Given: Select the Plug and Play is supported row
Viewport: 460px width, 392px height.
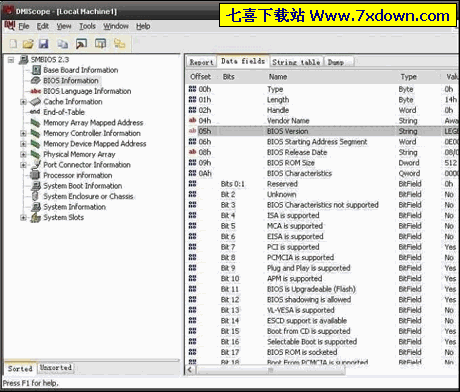Looking at the screenshot, I should 323,268.
